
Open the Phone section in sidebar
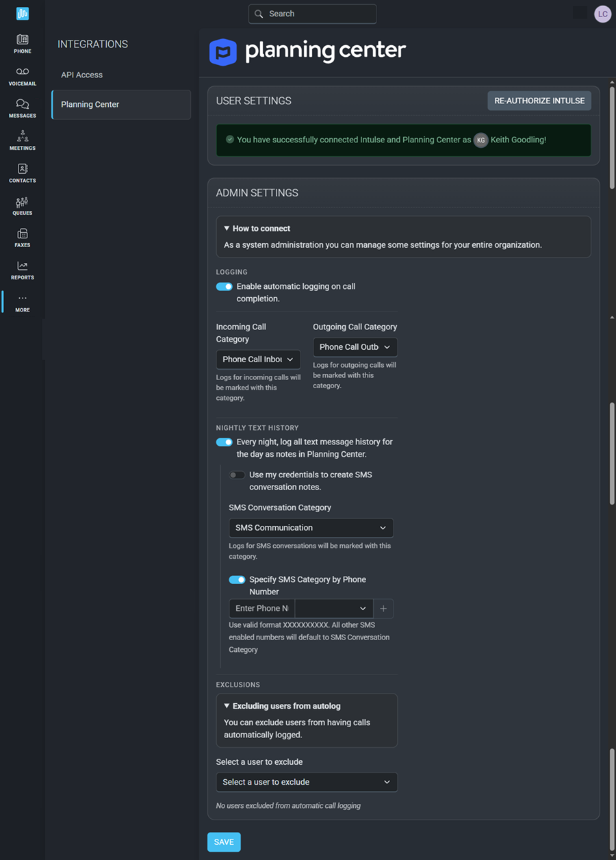[x=23, y=44]
